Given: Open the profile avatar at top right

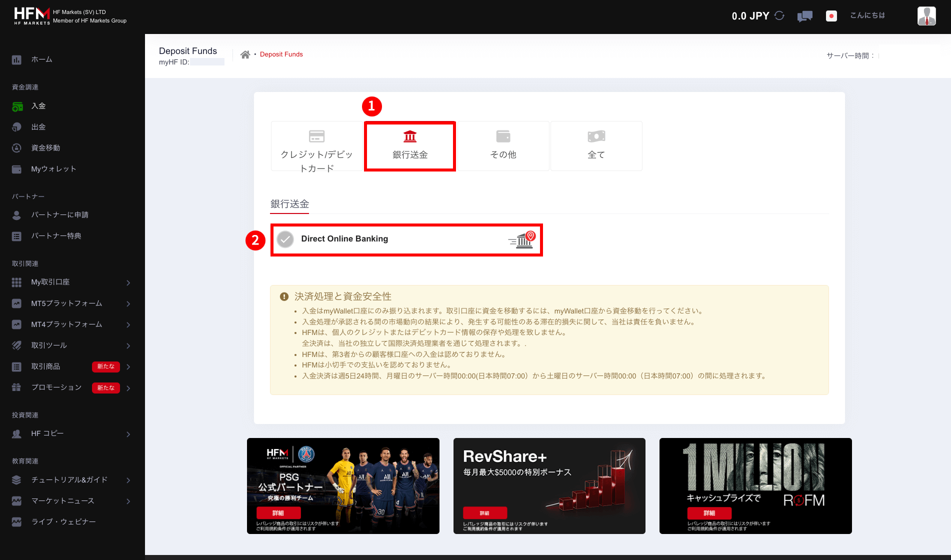Looking at the screenshot, I should click(x=926, y=15).
